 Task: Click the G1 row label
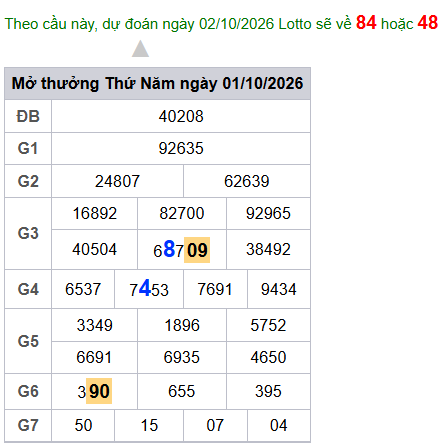pos(28,149)
